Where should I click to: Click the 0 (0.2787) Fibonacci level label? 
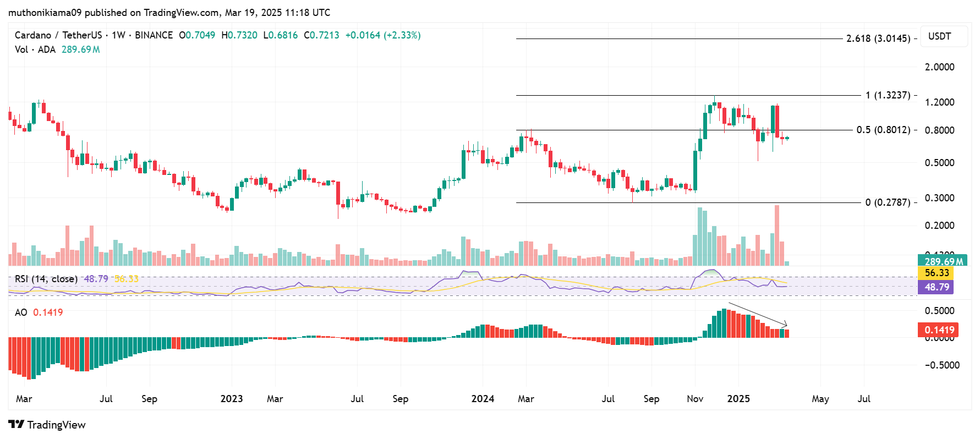(888, 202)
